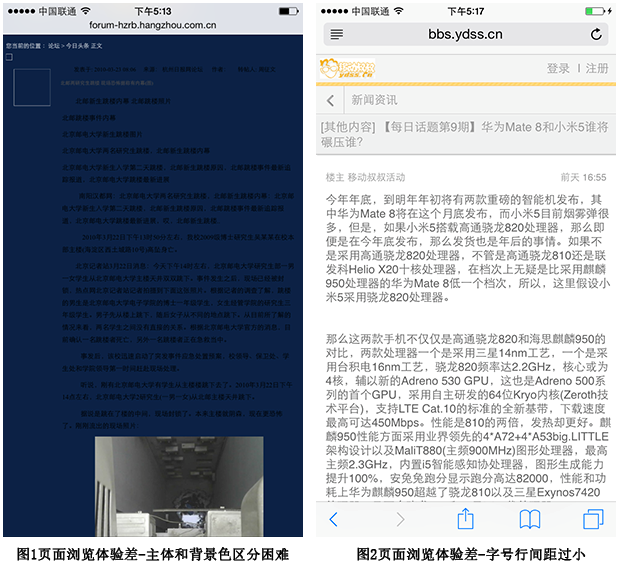Tap the 今日头条 breadcrumb on dark page
Screen dimensions: 623x571
point(78,46)
